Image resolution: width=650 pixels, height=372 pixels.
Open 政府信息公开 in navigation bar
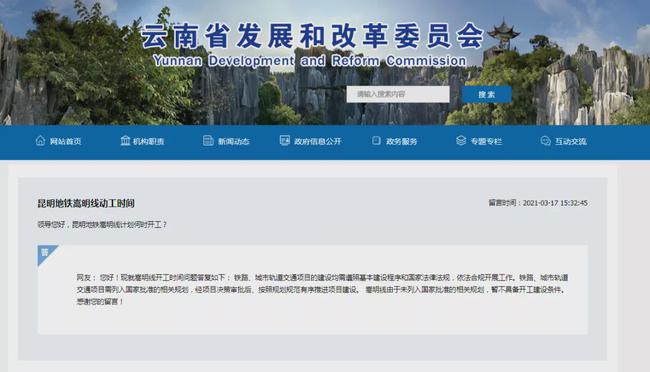(x=318, y=141)
